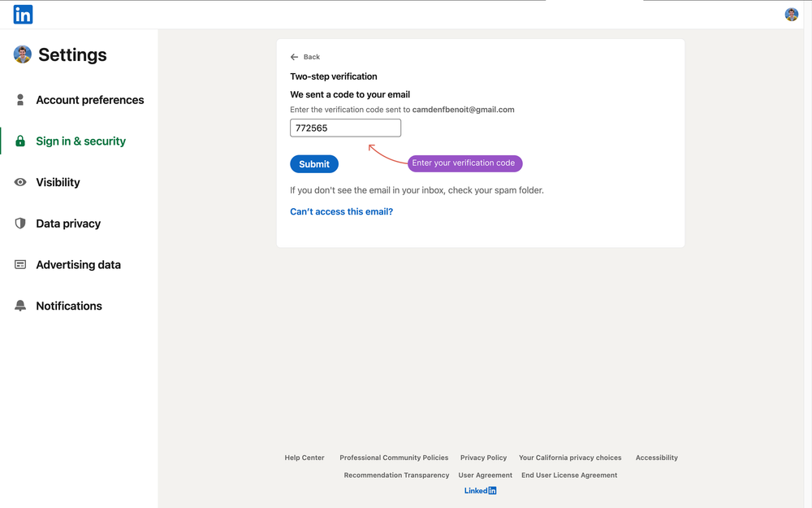View the Privacy Policy
This screenshot has width=812, height=508.
point(483,458)
